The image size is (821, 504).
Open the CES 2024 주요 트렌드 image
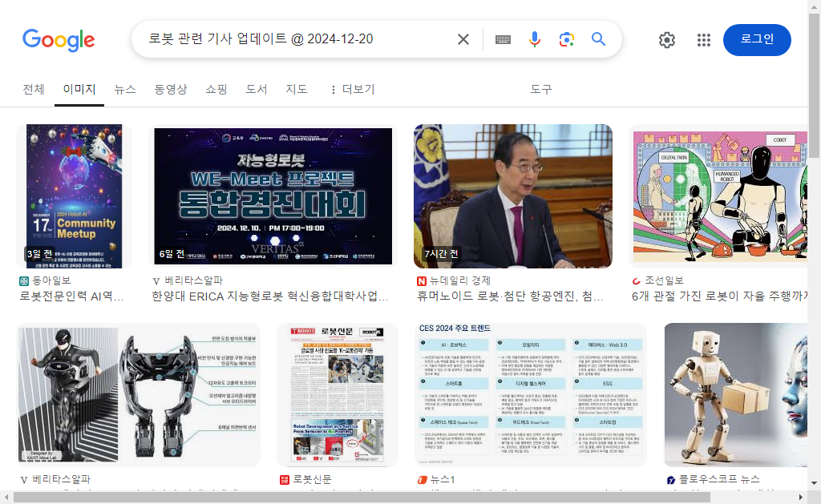tap(531, 394)
